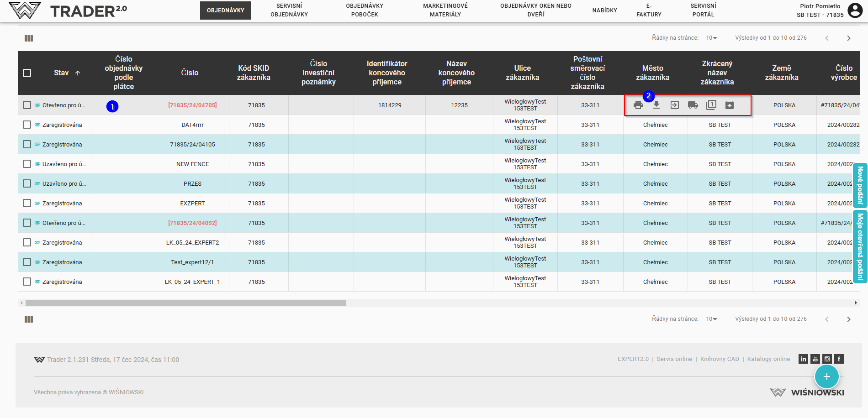The width and height of the screenshot is (868, 418).
Task: Open order link [71835/24/04705]
Action: 192,105
